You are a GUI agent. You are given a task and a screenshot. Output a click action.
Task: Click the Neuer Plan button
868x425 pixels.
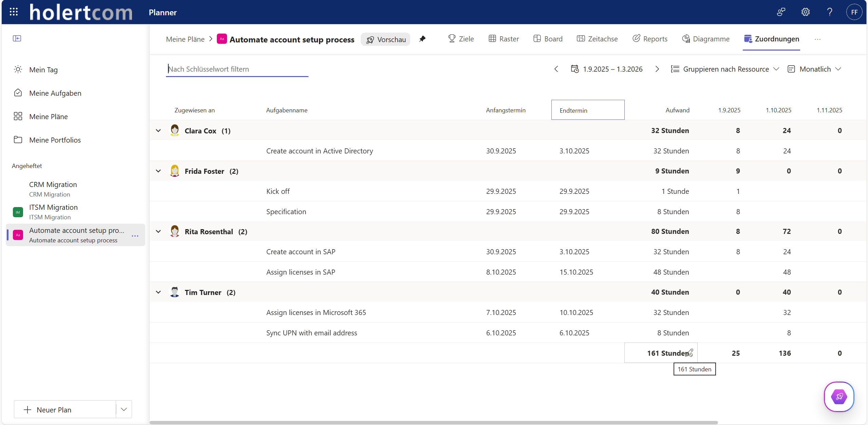(x=54, y=409)
